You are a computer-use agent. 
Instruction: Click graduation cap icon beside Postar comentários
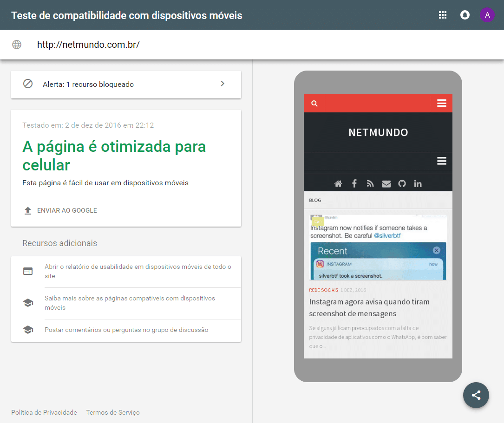click(28, 330)
